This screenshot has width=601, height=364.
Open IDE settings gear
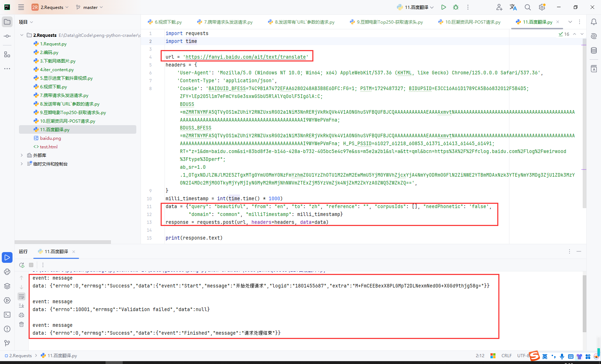pyautogui.click(x=542, y=7)
